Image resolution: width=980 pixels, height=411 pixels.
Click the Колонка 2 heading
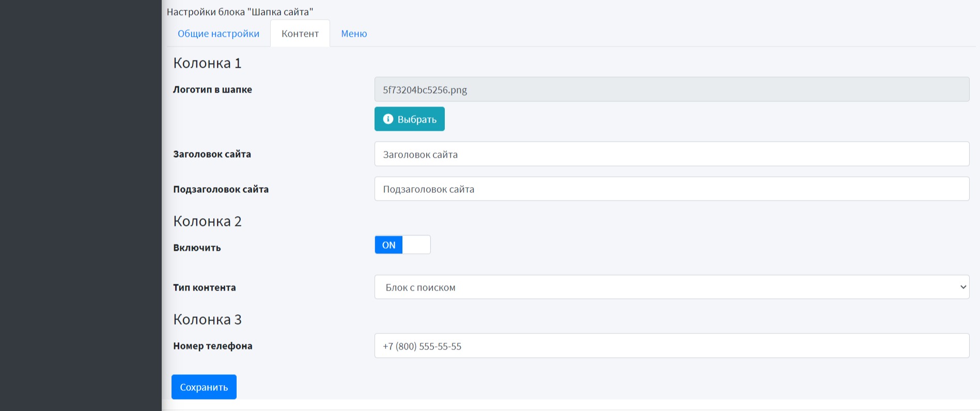(207, 221)
